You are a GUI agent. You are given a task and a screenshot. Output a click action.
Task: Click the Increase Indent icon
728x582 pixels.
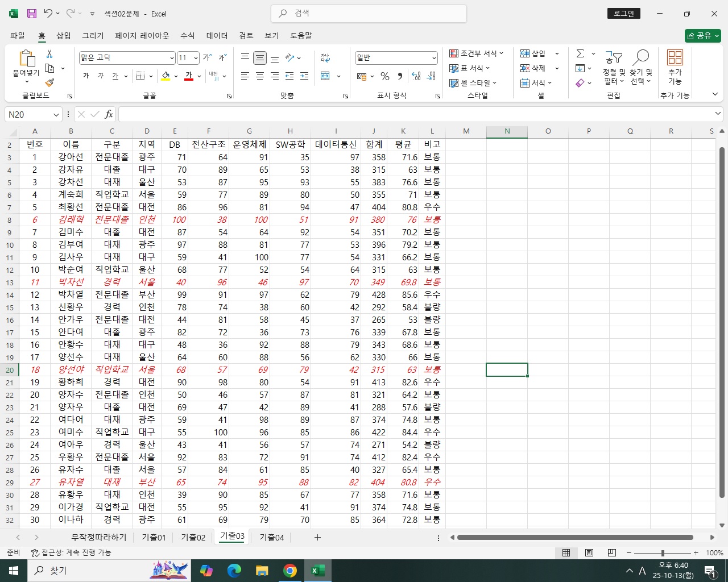[304, 76]
